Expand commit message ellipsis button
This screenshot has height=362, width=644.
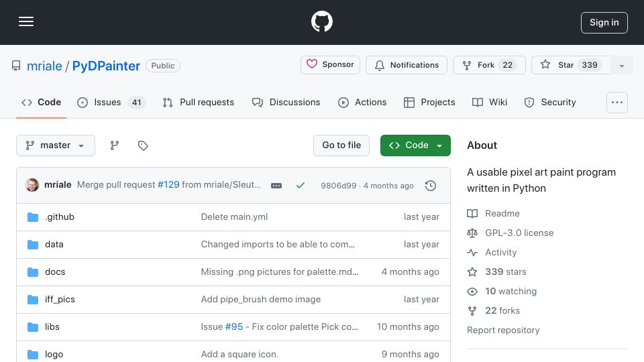(276, 186)
